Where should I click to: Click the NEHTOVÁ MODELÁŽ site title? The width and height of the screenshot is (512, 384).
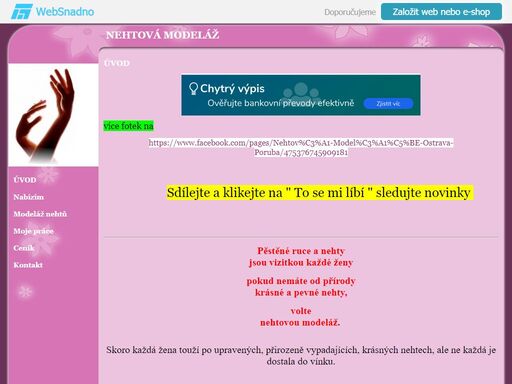162,35
